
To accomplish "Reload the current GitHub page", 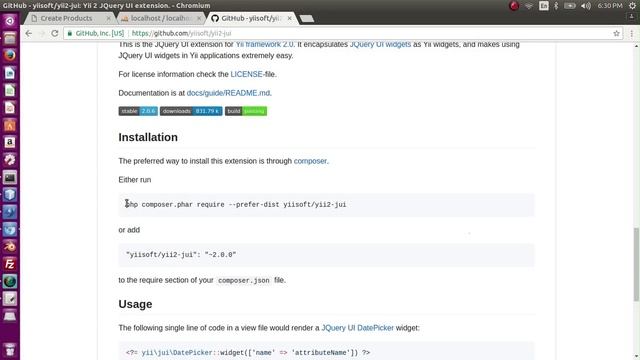I will click(55, 33).
